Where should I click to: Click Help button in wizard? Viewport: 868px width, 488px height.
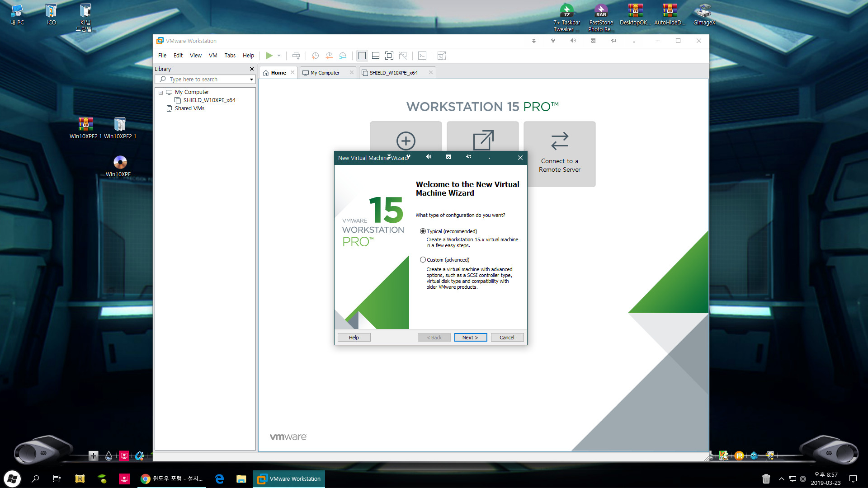354,338
